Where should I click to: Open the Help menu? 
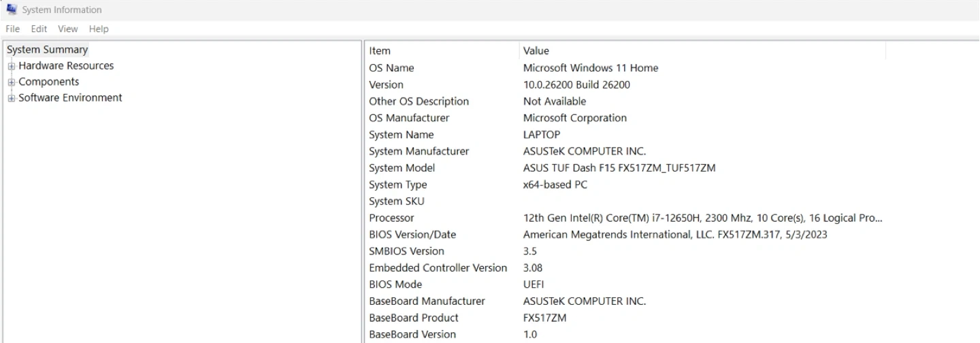[99, 29]
